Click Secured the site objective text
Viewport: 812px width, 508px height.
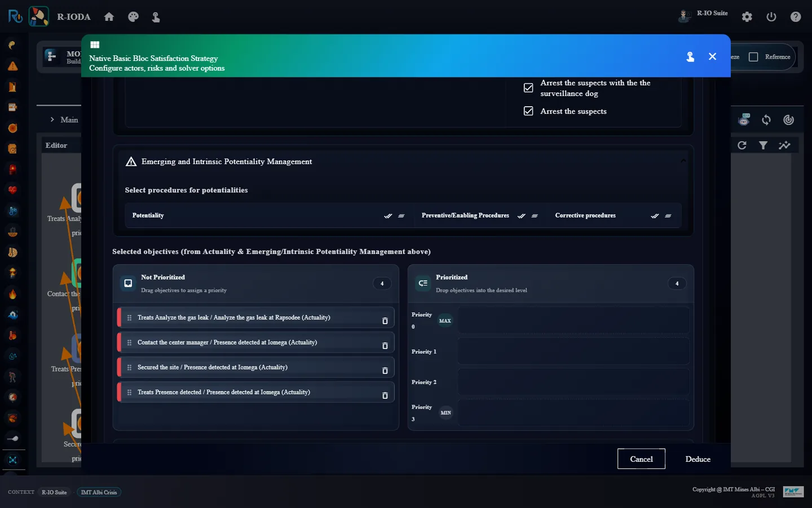coord(213,367)
